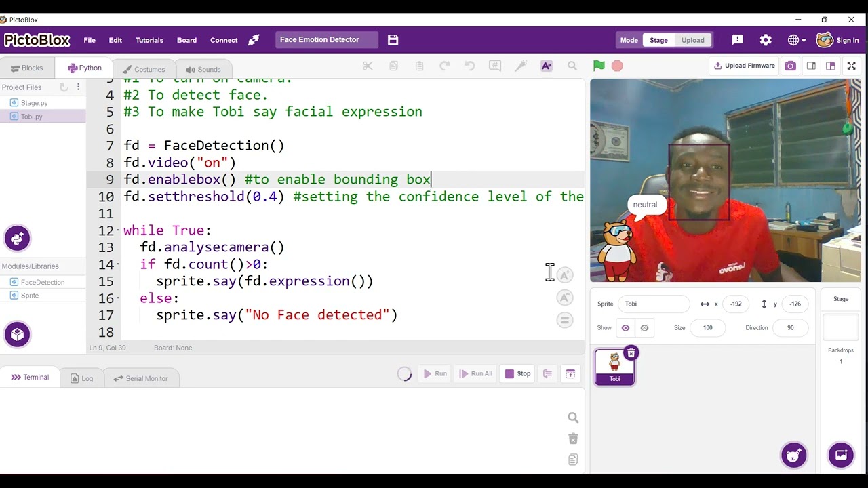Image resolution: width=868 pixels, height=488 pixels.
Task: Select Stage mode
Action: [x=659, y=40]
